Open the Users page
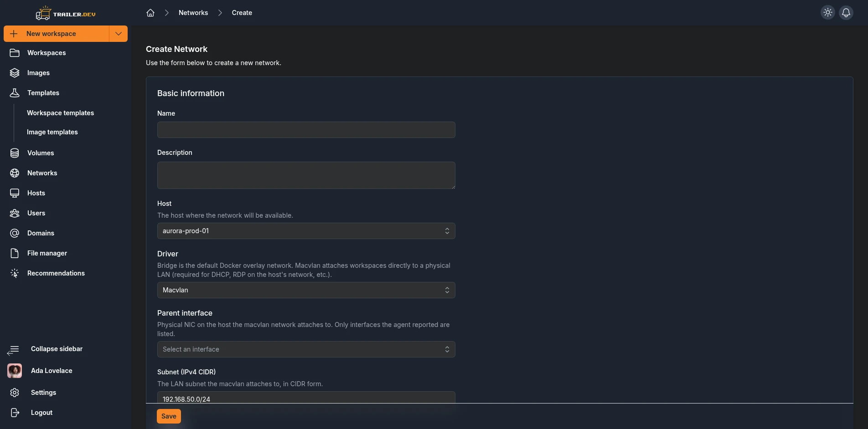Screen dimensions: 868x429 coord(36,213)
